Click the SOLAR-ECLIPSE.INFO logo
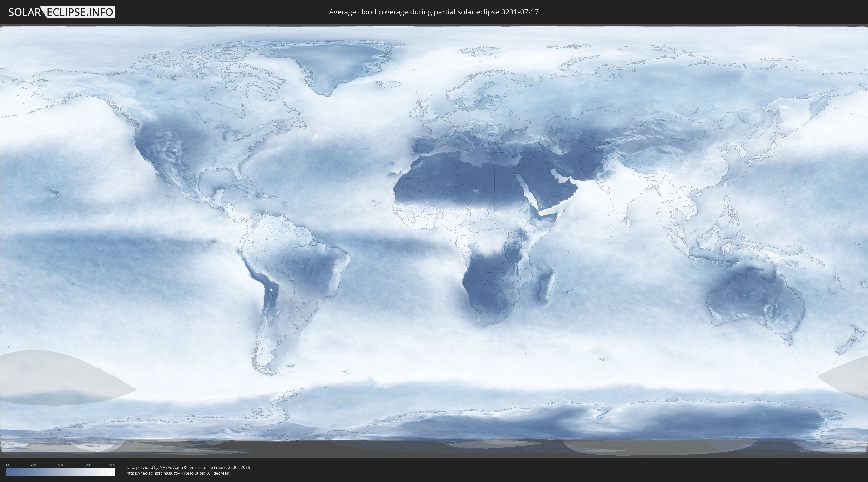This screenshot has height=482, width=868. pyautogui.click(x=62, y=12)
